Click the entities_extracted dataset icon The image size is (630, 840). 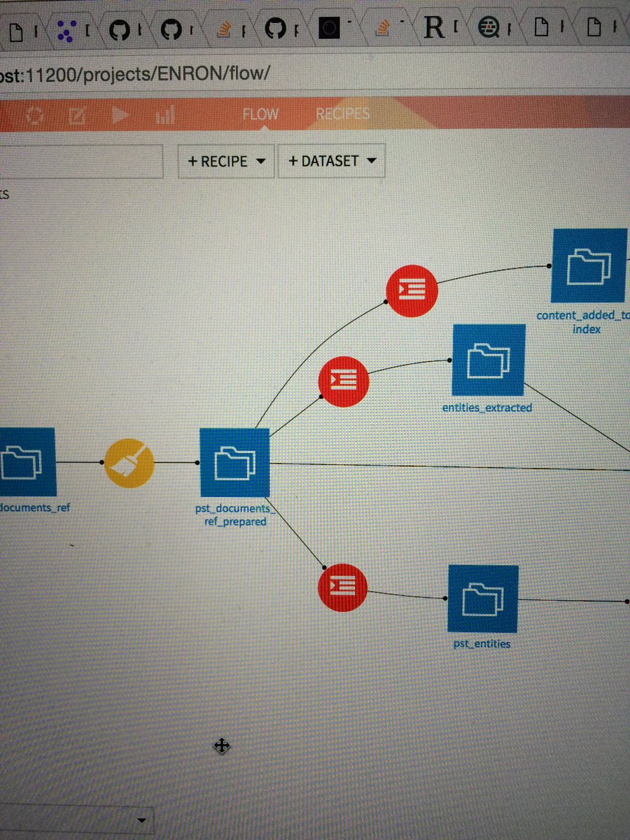[x=488, y=361]
